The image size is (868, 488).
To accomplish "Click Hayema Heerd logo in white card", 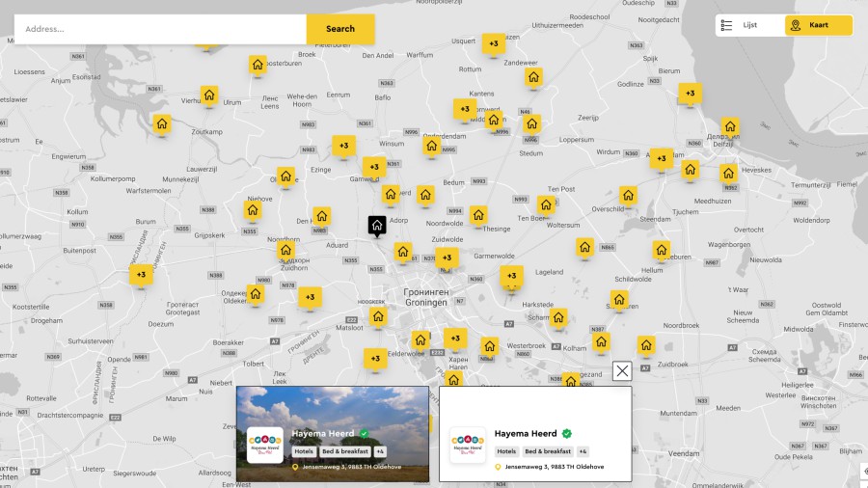I will point(467,445).
